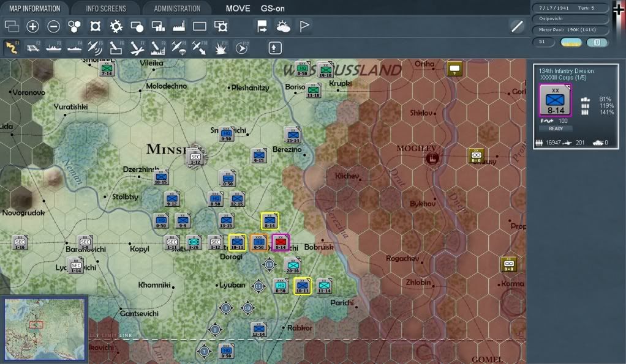Zoom in with the plus icon
Viewport: 626px width, 364px height.
(32, 26)
